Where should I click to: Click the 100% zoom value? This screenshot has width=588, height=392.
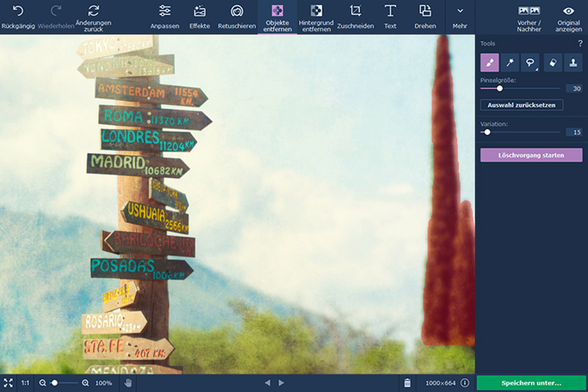pyautogui.click(x=103, y=383)
